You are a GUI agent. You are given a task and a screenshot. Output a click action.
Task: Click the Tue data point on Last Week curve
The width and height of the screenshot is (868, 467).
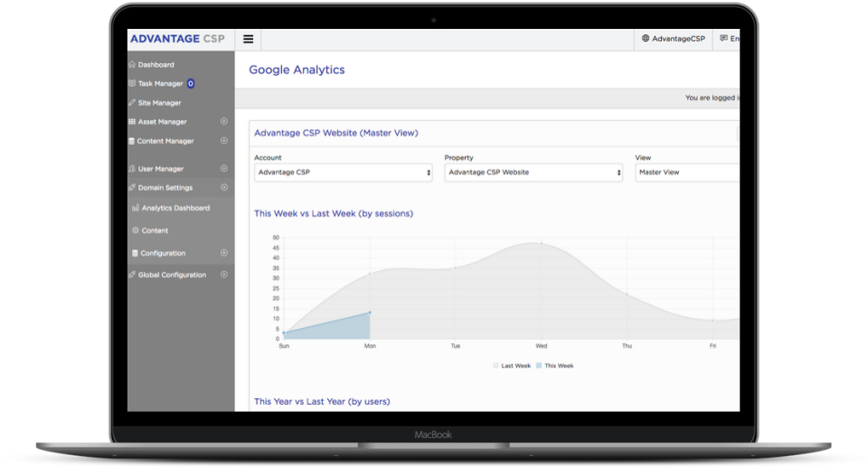456,267
